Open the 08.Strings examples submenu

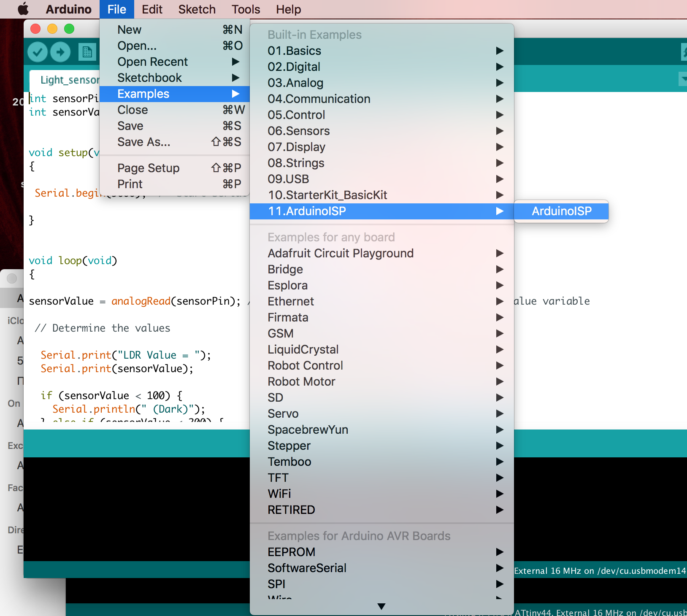[x=382, y=163]
